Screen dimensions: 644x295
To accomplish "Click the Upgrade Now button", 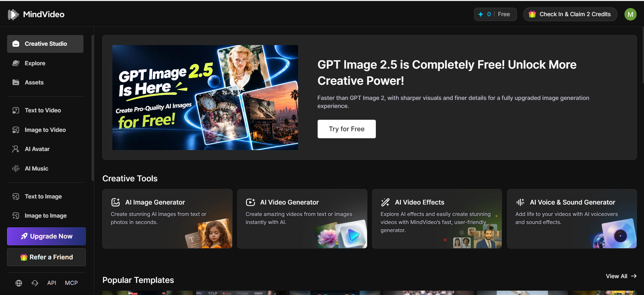I will pos(46,236).
